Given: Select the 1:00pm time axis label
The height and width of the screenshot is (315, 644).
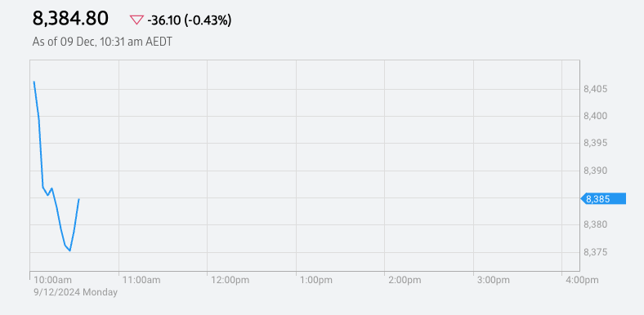Looking at the screenshot, I should click(x=316, y=280).
